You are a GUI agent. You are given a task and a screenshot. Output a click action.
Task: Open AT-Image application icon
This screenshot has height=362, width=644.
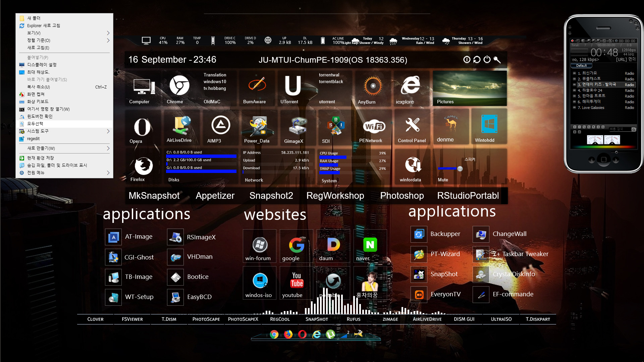(113, 237)
